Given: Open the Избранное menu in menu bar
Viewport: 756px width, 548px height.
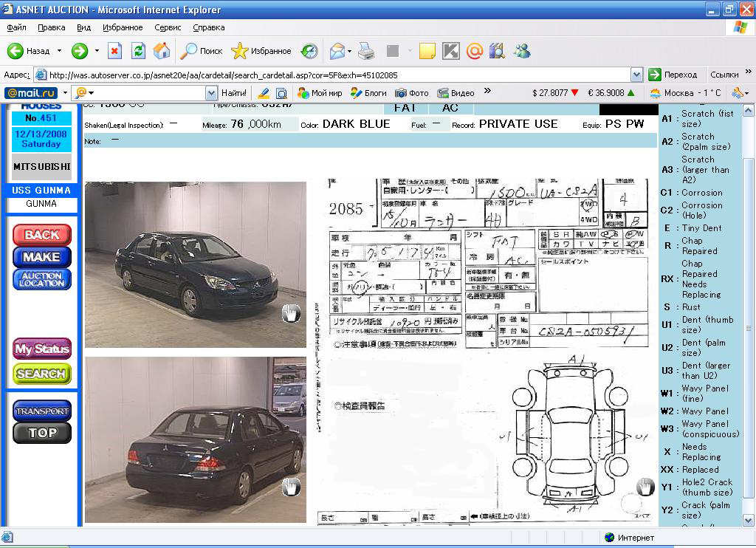Looking at the screenshot, I should tap(123, 27).
